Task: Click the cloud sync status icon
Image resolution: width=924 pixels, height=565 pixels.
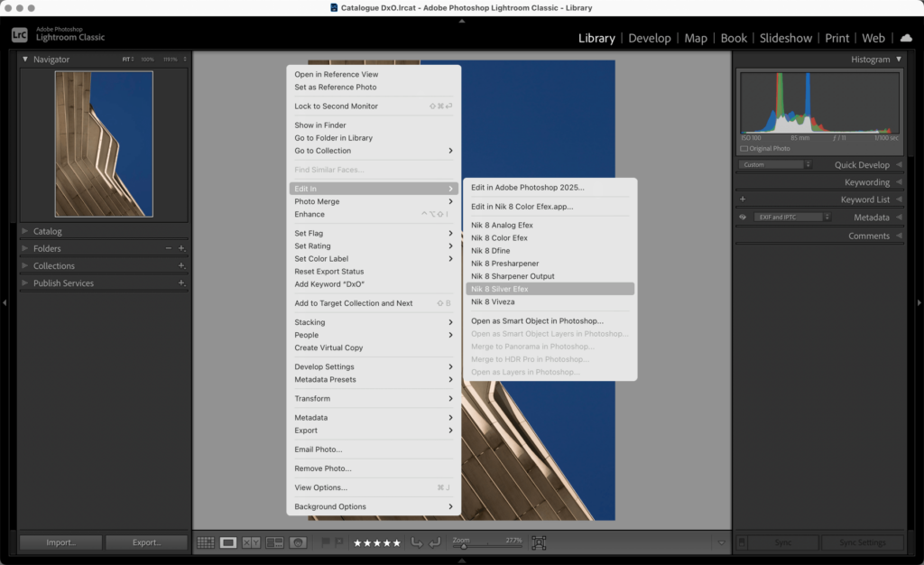Action: (906, 38)
